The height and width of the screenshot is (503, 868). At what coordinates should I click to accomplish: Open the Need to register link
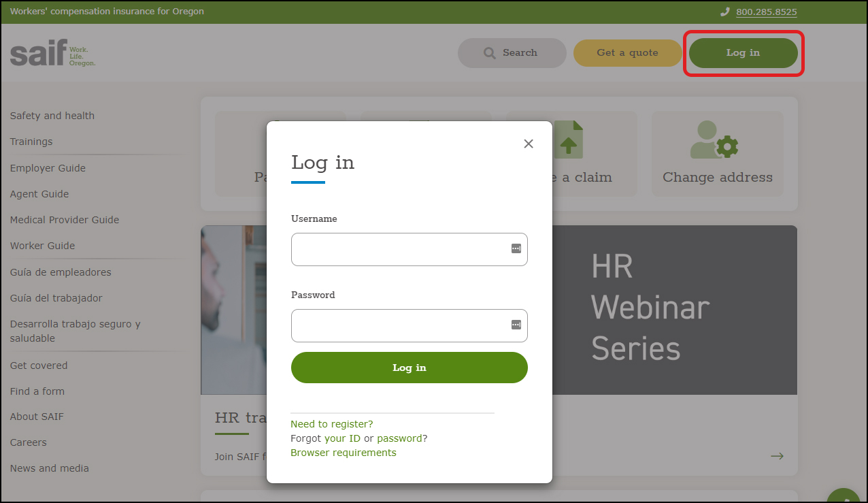tap(332, 424)
